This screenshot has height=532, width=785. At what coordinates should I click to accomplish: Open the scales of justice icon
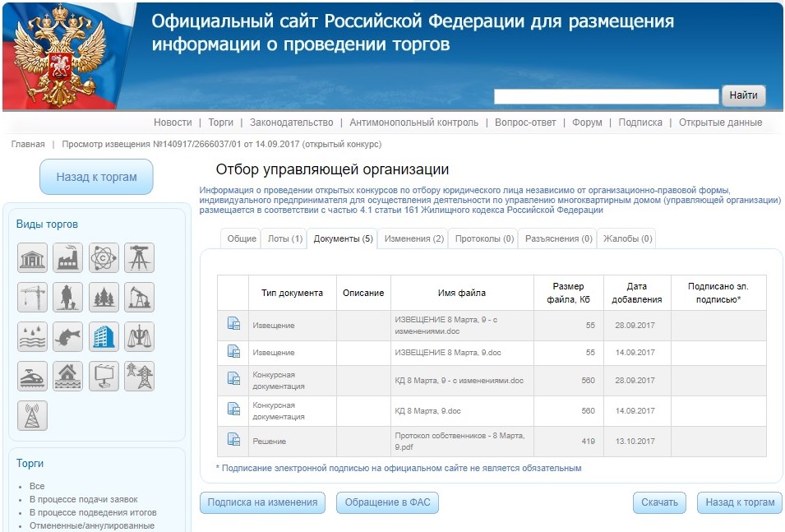[139, 336]
